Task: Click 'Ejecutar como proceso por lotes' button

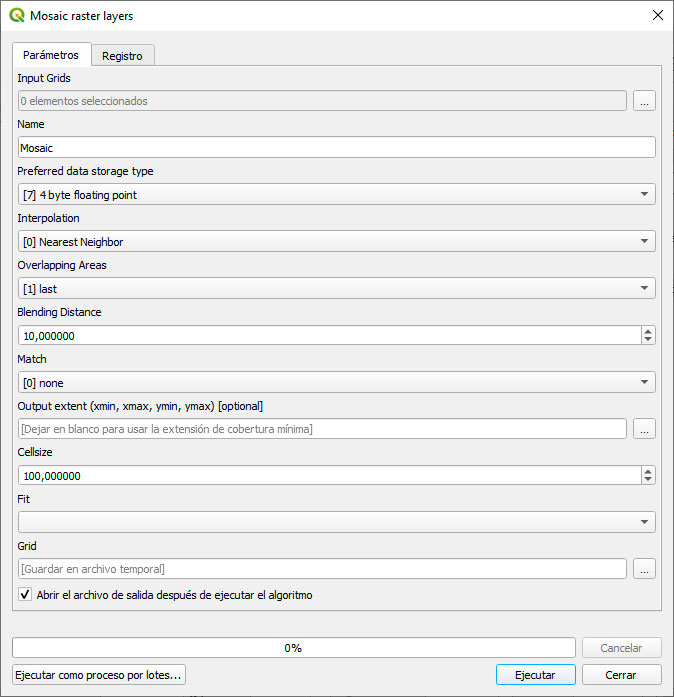Action: [99, 675]
